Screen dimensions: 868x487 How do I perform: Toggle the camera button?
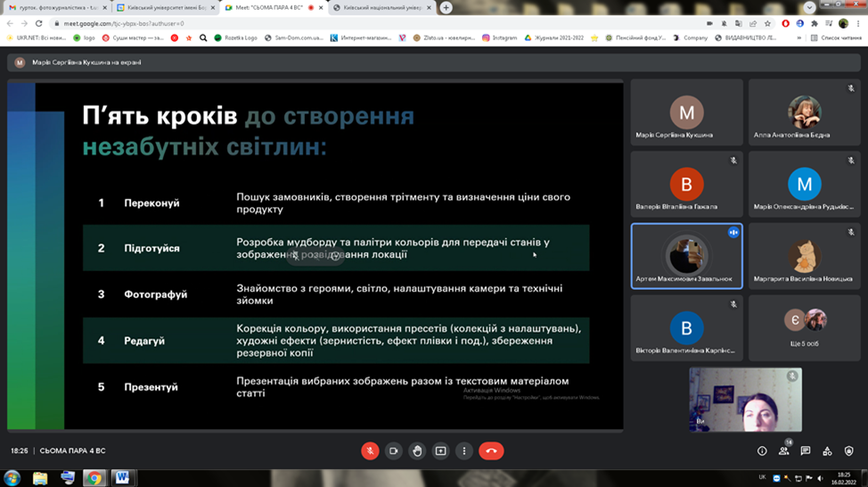click(x=394, y=451)
